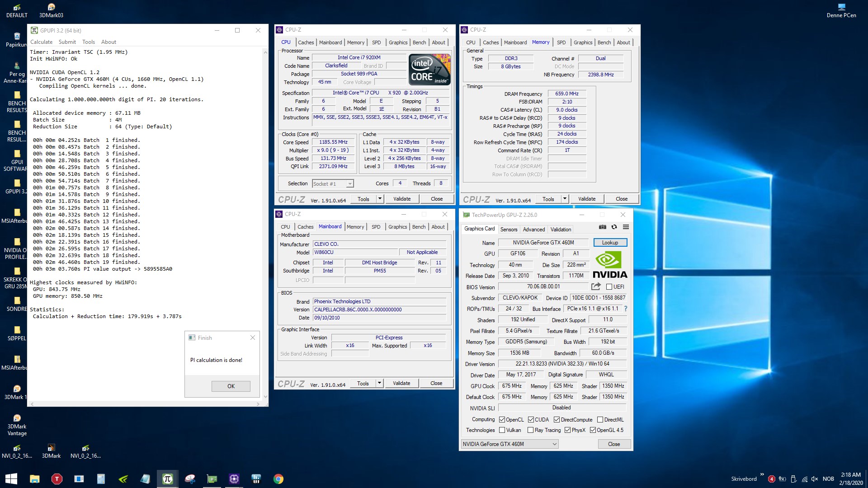
Task: Click the NVIDIA icon in the taskbar
Action: point(123,479)
